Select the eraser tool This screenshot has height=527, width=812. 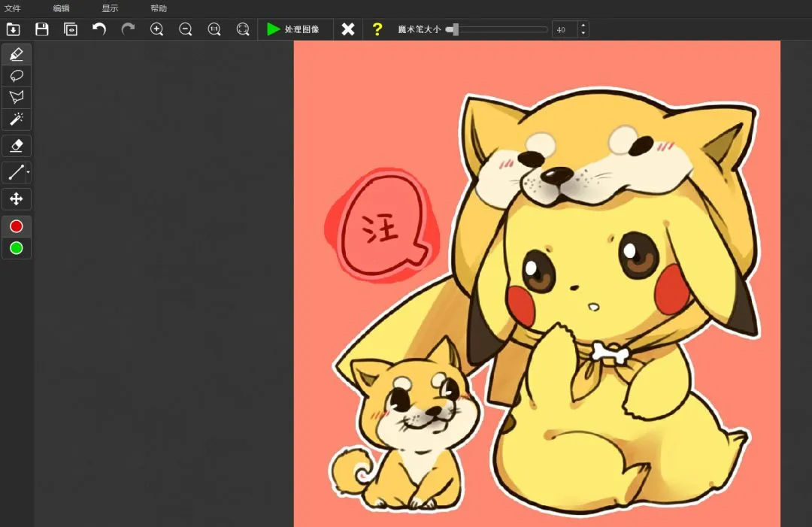pyautogui.click(x=17, y=146)
